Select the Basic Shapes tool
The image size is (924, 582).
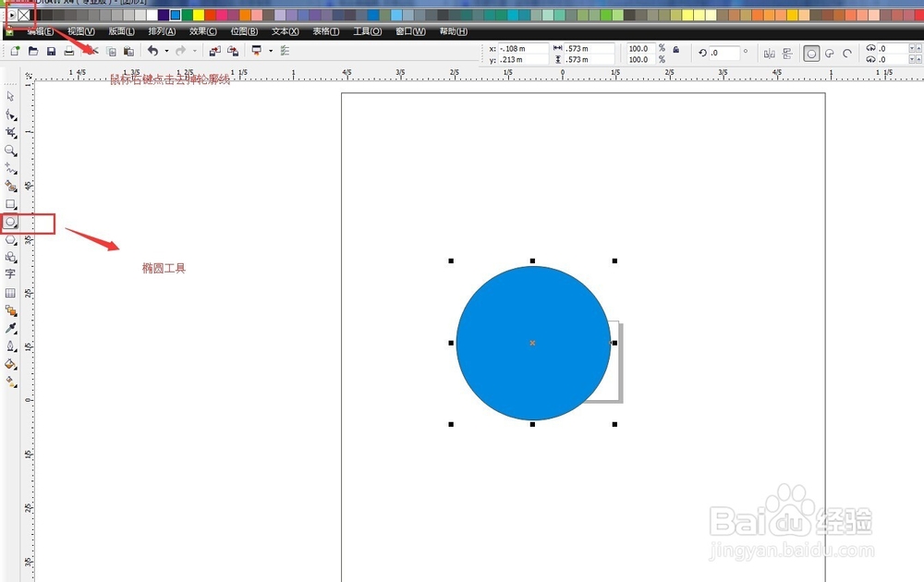[10, 257]
